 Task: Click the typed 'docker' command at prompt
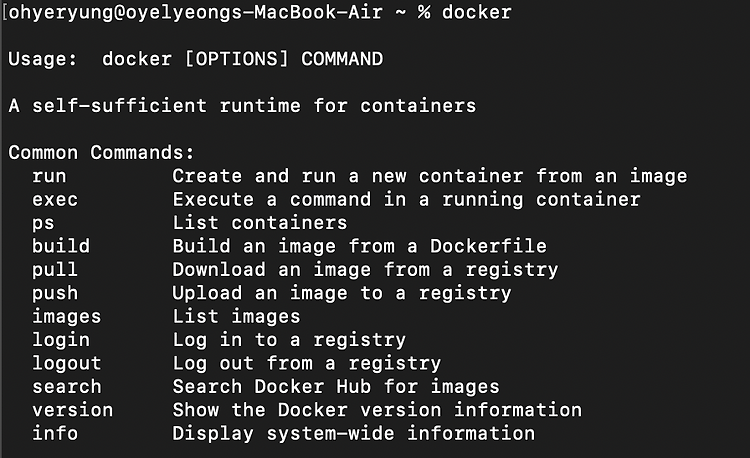pyautogui.click(x=476, y=12)
